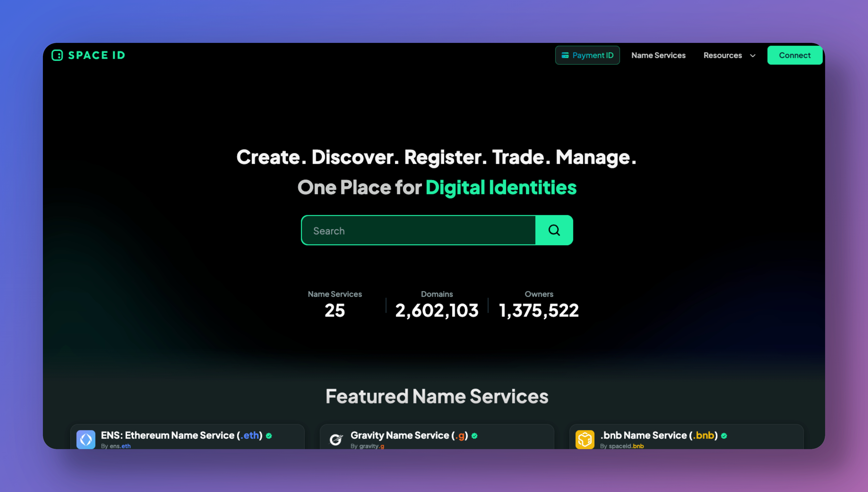Click verified badge next to .bnb service
The height and width of the screenshot is (492, 868).
point(724,436)
